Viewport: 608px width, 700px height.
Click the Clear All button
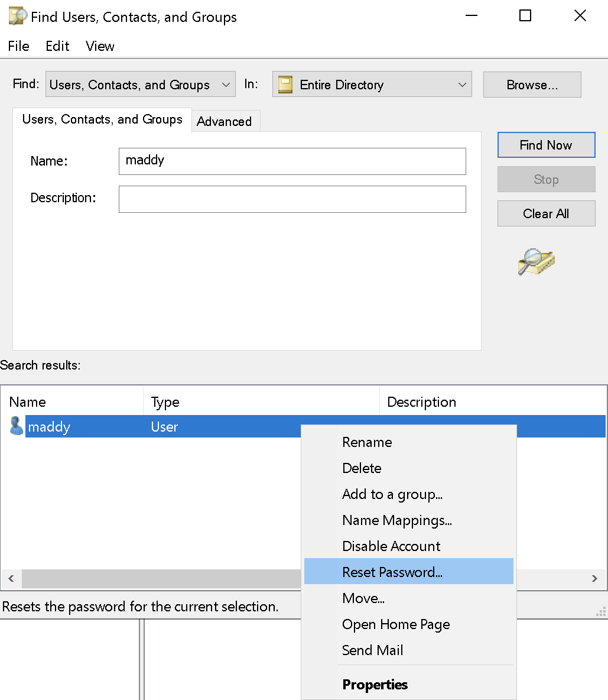545,213
